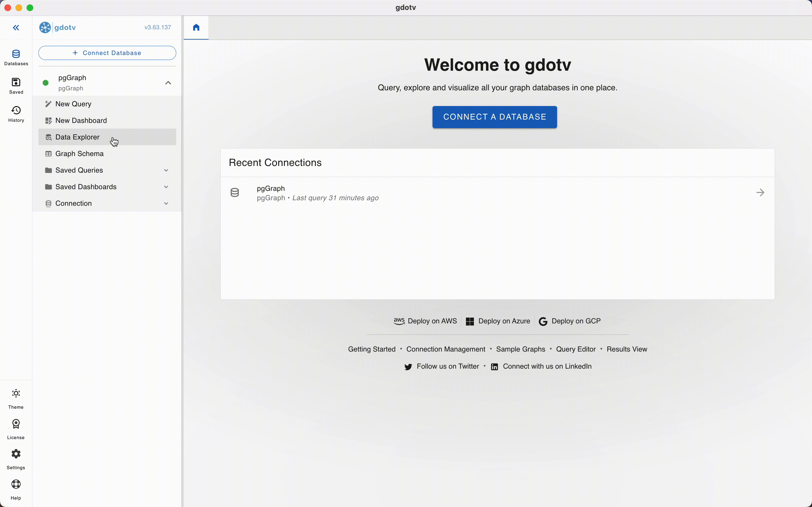Click the green pgGraph status dot

pos(46,83)
